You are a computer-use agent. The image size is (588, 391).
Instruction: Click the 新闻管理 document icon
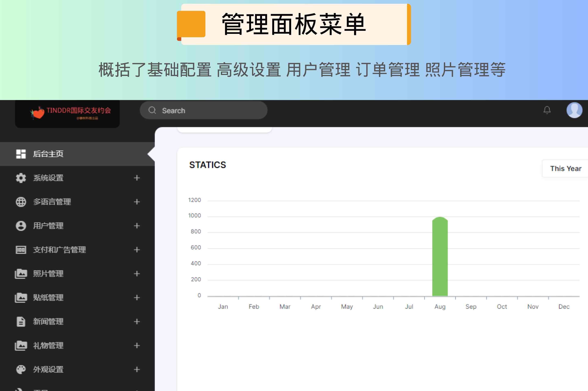coord(21,321)
